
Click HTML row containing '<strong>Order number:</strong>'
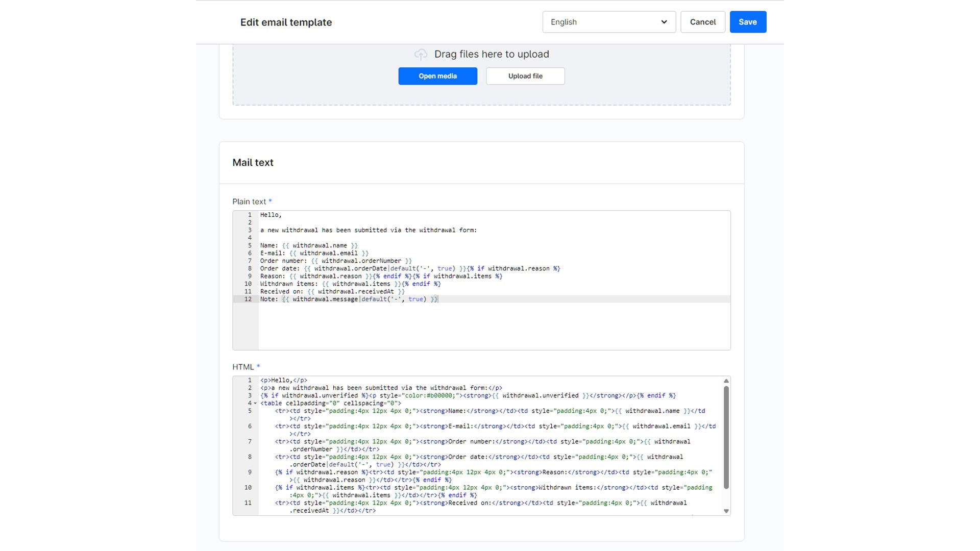point(482,445)
